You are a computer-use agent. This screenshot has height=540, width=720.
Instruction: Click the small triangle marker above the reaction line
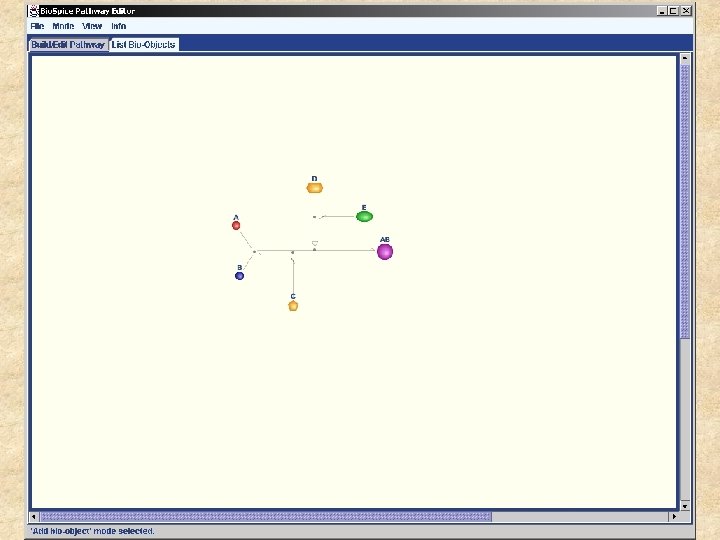tap(315, 243)
